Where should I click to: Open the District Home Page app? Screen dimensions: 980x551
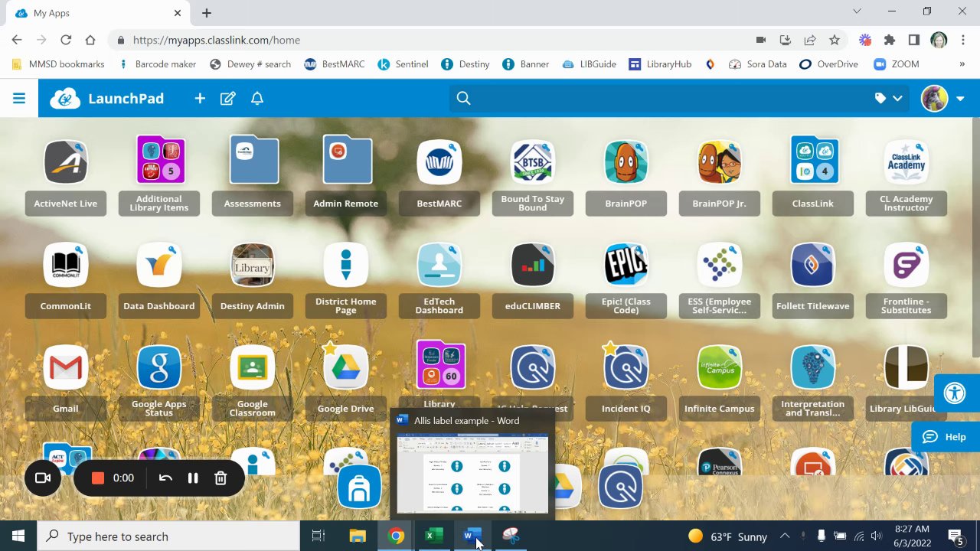pos(346,265)
